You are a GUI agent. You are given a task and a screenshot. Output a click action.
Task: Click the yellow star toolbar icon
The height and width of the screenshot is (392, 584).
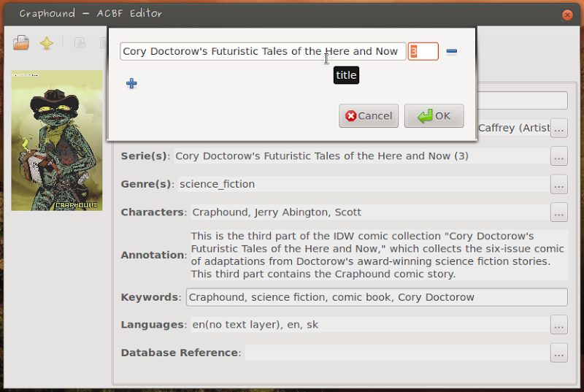click(47, 43)
